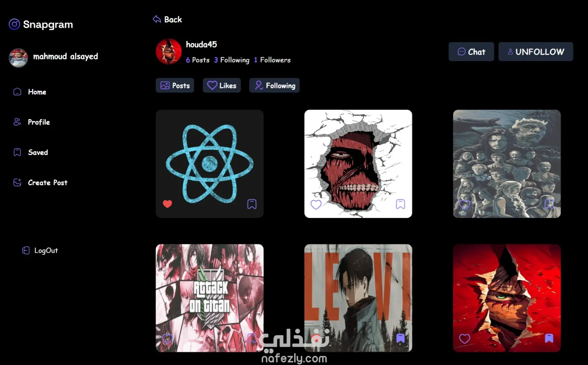Screen dimensions: 588x365
Task: Open the Game of Thrones poster post
Action: point(507,164)
